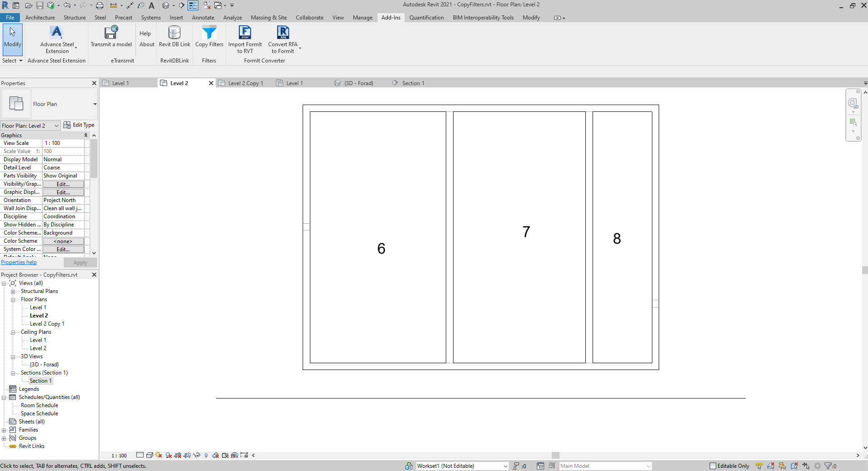
Task: Click the selection Filter funnel icon in status bar
Action: coord(828,466)
